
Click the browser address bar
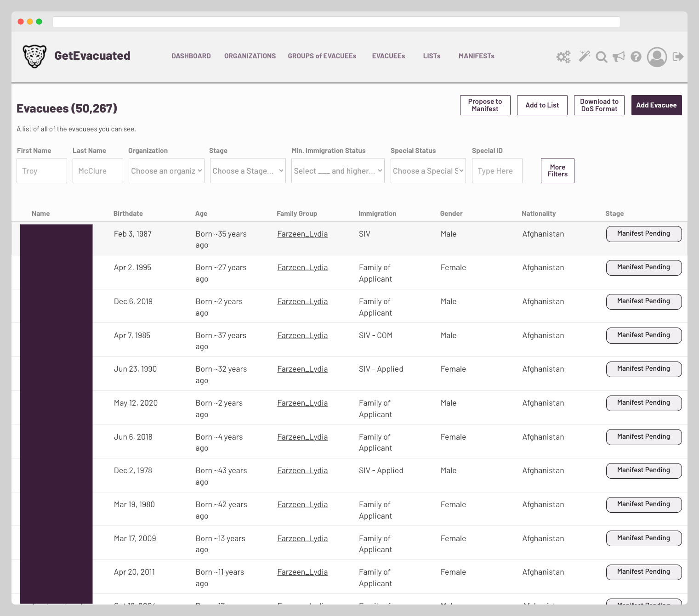click(x=336, y=22)
